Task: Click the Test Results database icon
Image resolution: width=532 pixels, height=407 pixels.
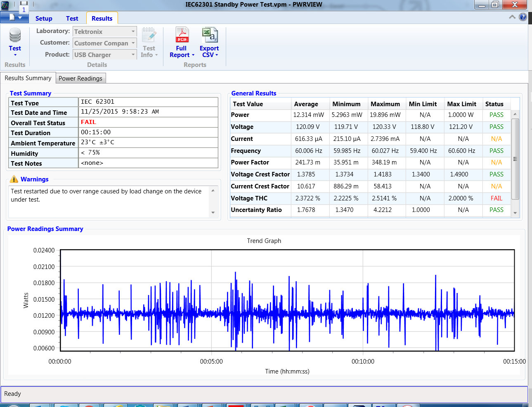Action: (x=15, y=35)
